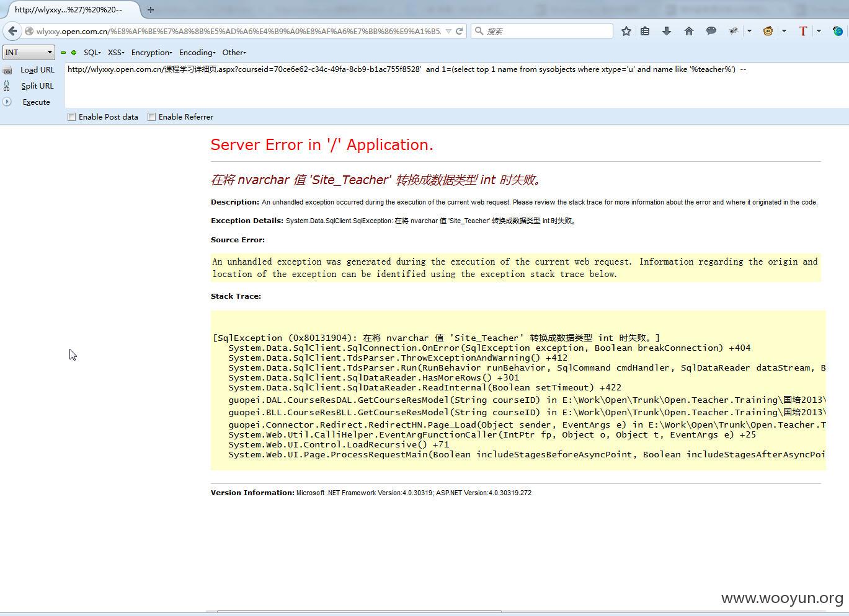The image size is (849, 616).
Task: Open a new tab with the plus button
Action: tap(150, 9)
